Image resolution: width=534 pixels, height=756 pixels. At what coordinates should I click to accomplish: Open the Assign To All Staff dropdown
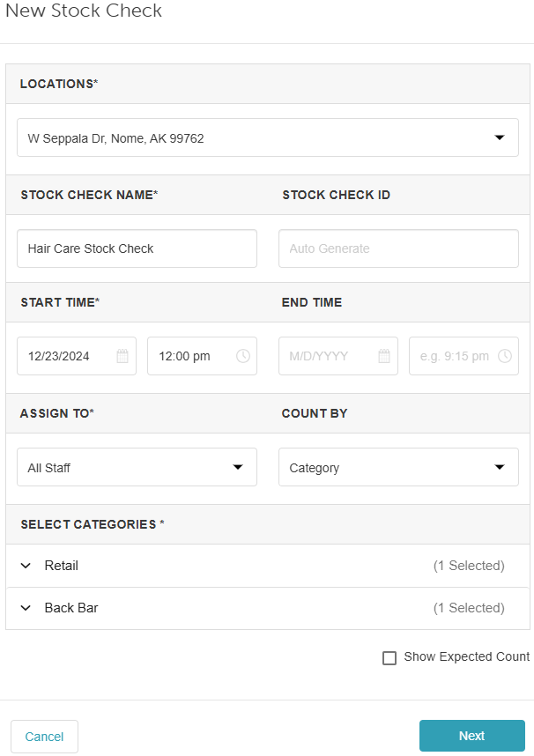point(137,467)
